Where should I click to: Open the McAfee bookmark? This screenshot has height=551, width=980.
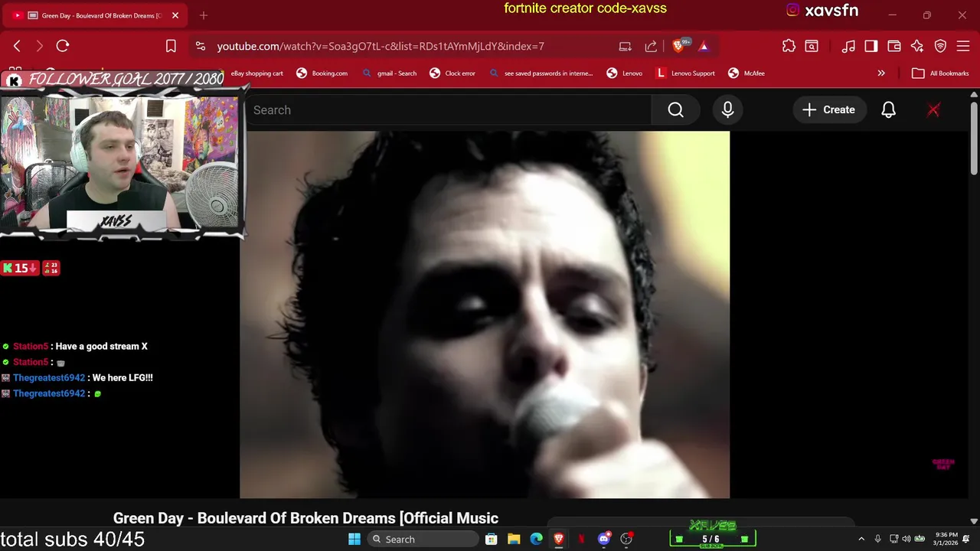click(x=746, y=73)
